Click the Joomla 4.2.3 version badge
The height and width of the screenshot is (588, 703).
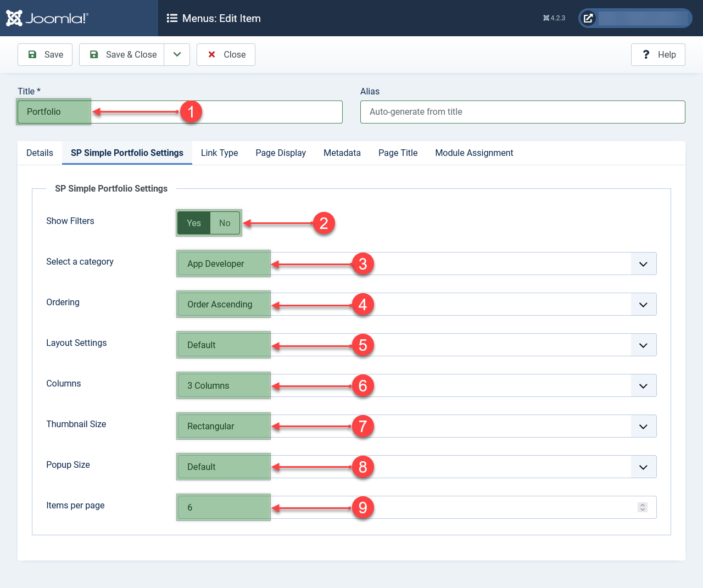(x=554, y=18)
